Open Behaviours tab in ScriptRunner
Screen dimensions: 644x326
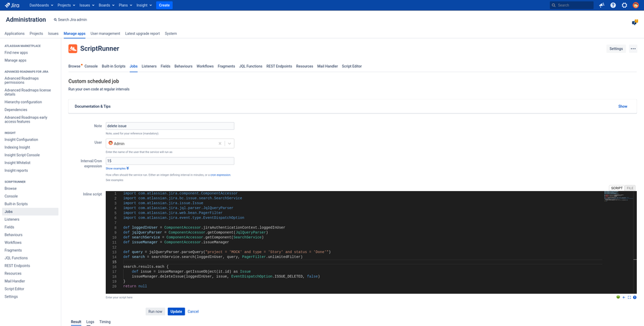pos(183,66)
